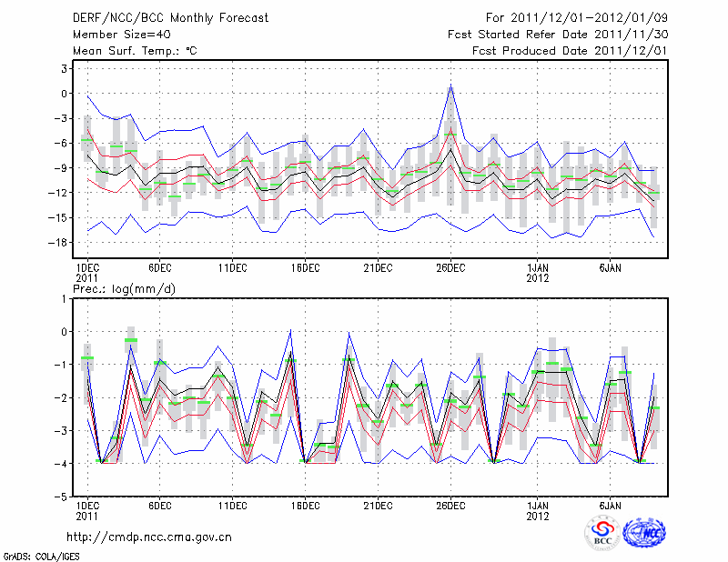Select 1JAN 2012 tick on precipitation chart

(538, 509)
